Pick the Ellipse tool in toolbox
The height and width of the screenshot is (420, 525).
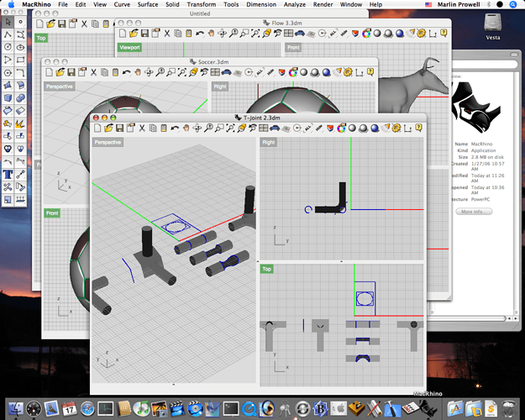[20, 47]
